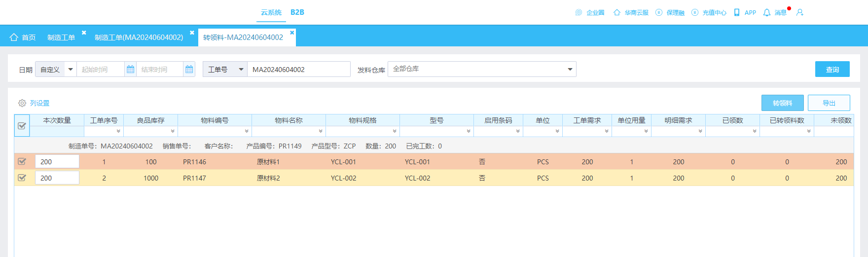Expand filter under 明细需求 column
Image resolution: width=868 pixels, height=257 pixels.
point(700,131)
